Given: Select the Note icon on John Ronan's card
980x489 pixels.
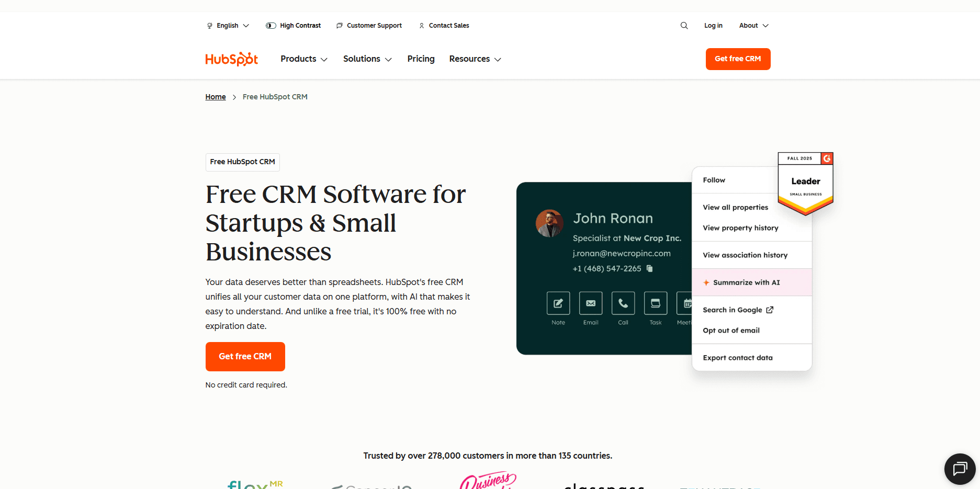Looking at the screenshot, I should pos(558,303).
